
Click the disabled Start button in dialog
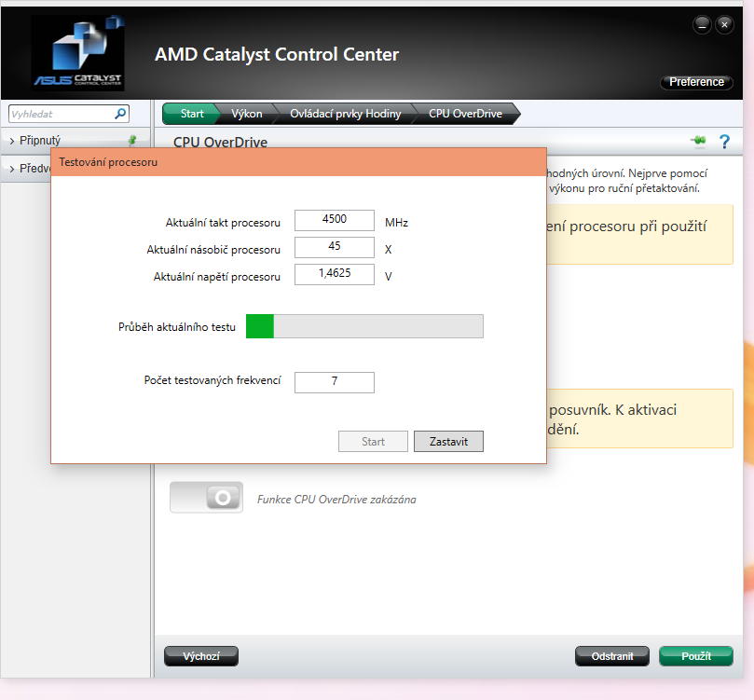coord(373,442)
